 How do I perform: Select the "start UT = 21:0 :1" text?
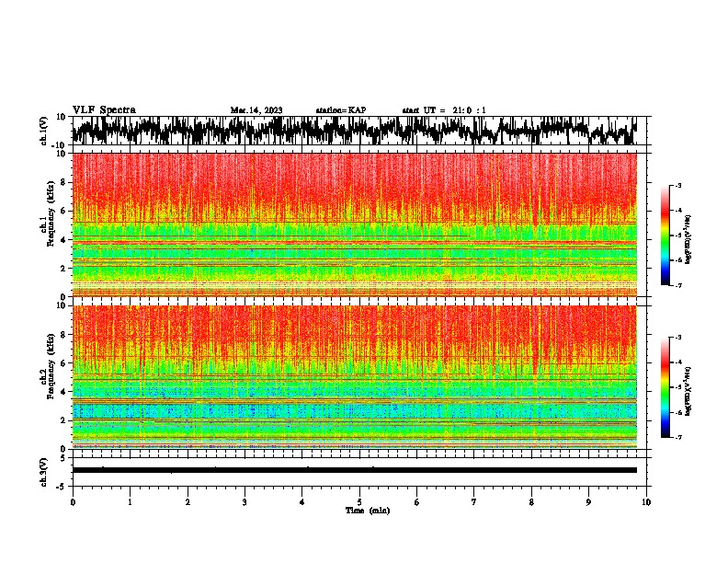444,110
